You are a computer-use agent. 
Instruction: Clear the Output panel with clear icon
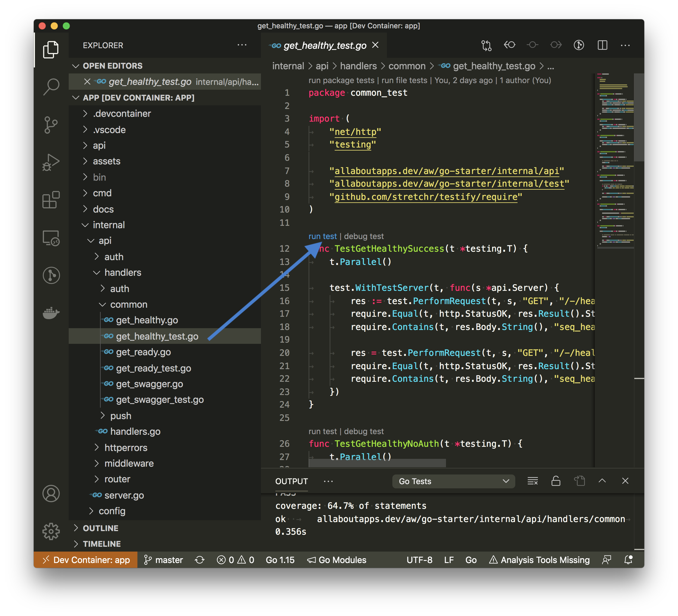[x=533, y=481]
